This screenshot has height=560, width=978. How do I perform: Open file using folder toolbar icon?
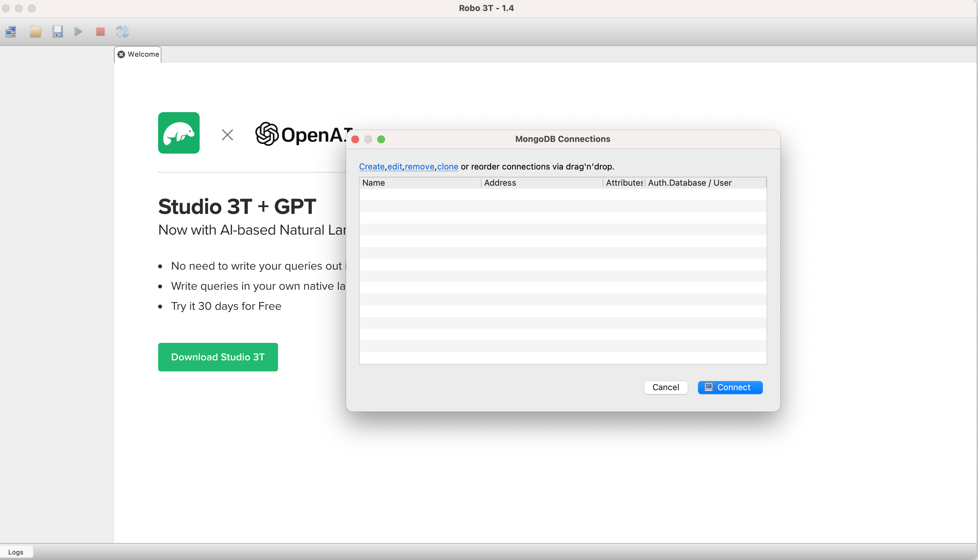[x=35, y=31]
